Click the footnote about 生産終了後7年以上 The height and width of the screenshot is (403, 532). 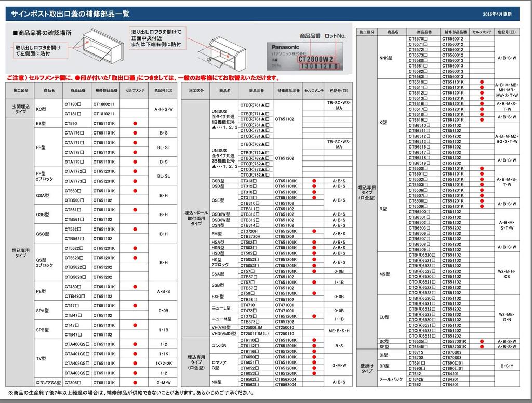coord(130,393)
